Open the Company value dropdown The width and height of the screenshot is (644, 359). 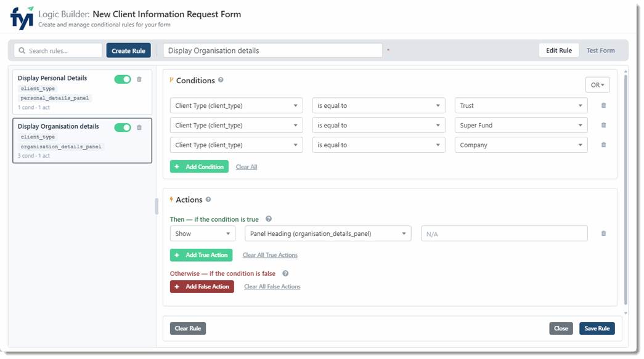point(521,145)
